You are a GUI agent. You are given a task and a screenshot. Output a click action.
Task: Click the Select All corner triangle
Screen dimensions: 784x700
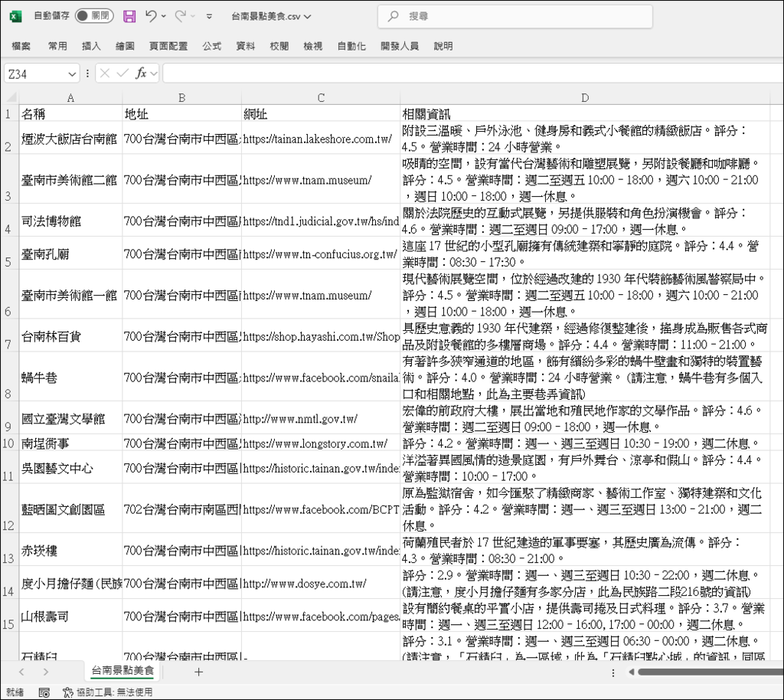[10, 97]
